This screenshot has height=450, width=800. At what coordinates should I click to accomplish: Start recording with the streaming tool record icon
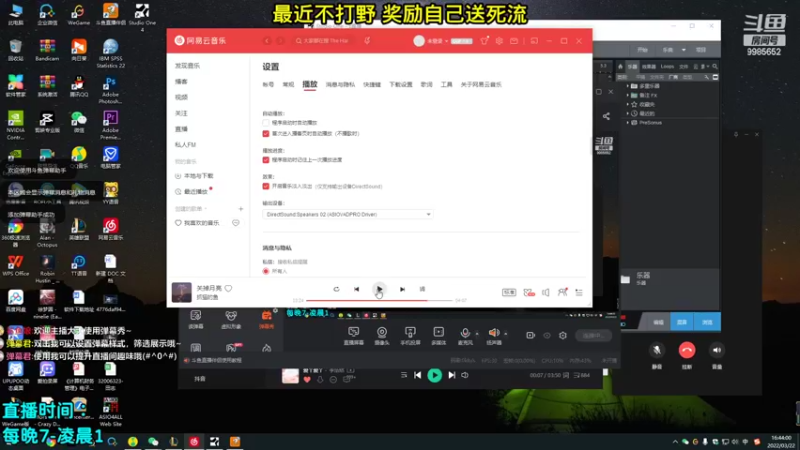pos(531,335)
